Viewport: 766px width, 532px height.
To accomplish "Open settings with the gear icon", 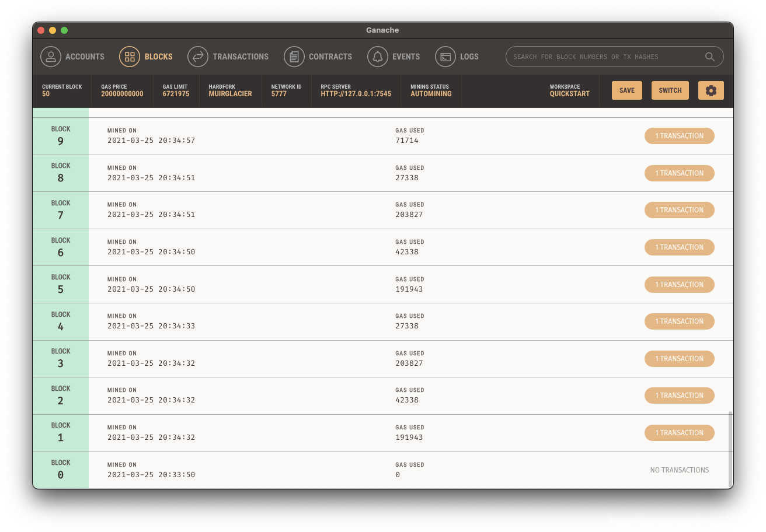I will pyautogui.click(x=711, y=90).
